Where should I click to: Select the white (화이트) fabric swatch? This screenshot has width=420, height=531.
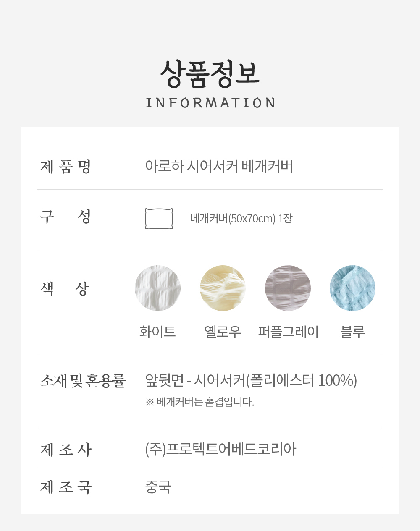pos(157,288)
